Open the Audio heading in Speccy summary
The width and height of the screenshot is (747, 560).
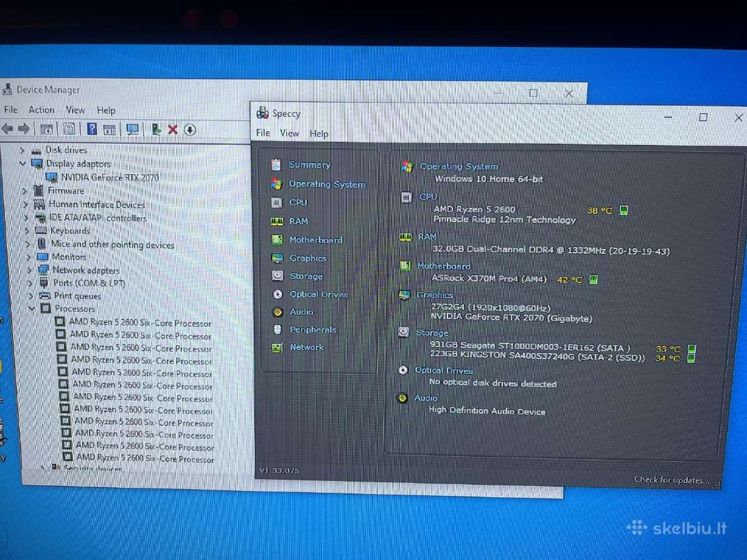(x=426, y=398)
